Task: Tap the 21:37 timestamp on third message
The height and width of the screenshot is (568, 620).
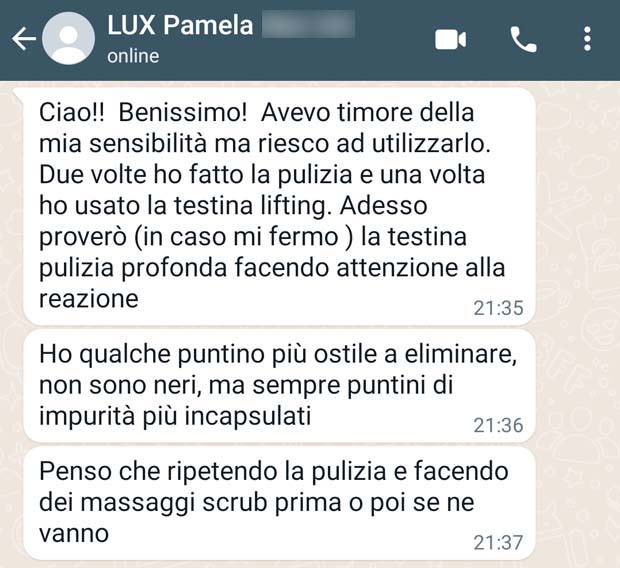Action: click(x=498, y=543)
